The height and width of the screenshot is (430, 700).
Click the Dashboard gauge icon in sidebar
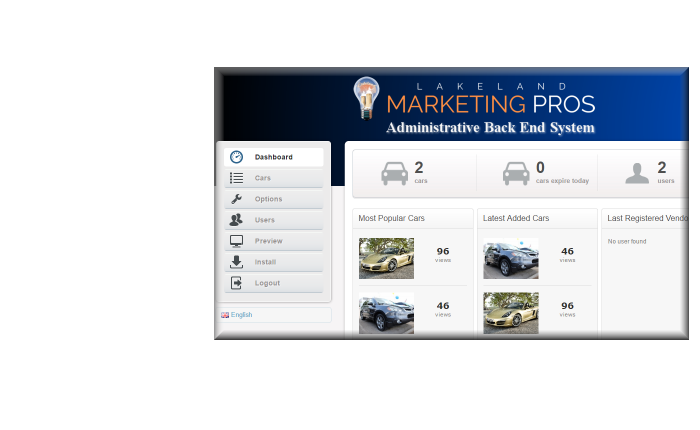(236, 157)
